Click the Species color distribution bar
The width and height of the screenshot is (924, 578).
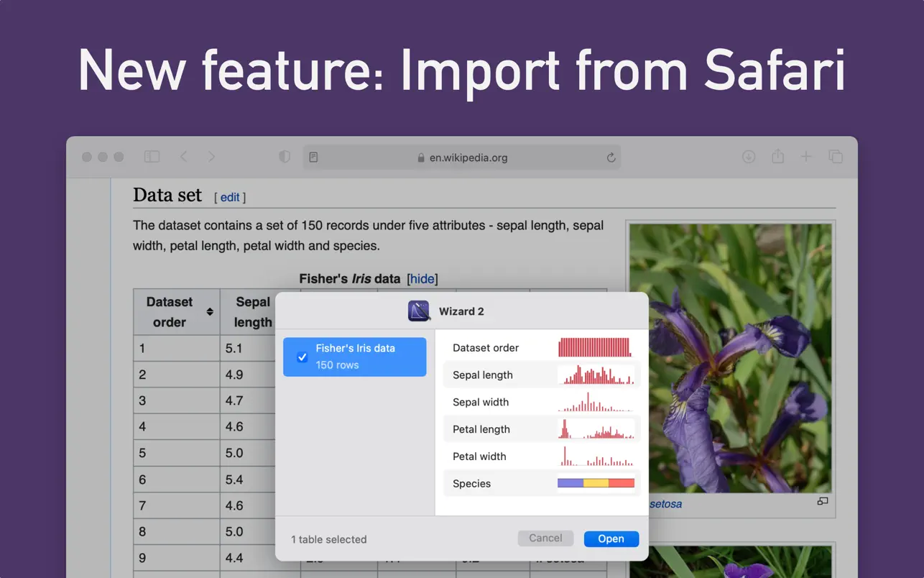tap(596, 484)
